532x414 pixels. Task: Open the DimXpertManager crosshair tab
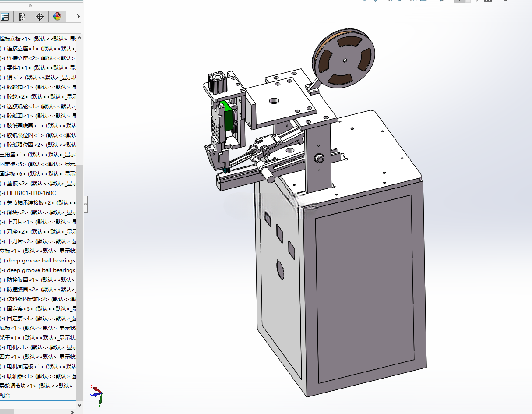point(40,17)
